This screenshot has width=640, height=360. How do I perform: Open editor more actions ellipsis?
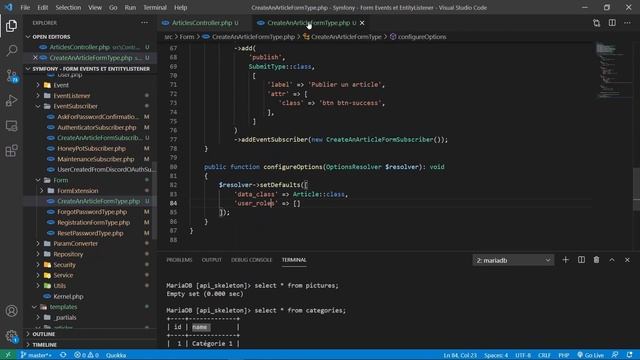tap(627, 23)
